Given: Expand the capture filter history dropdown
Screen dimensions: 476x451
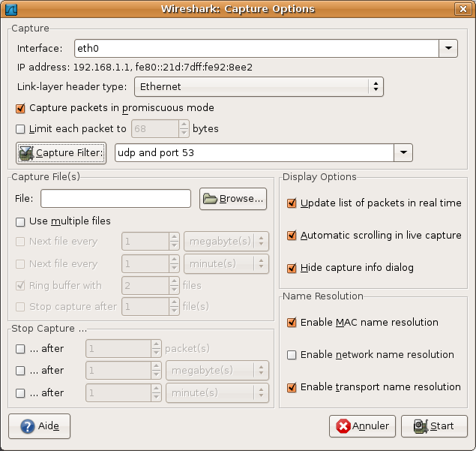Looking at the screenshot, I should point(403,152).
